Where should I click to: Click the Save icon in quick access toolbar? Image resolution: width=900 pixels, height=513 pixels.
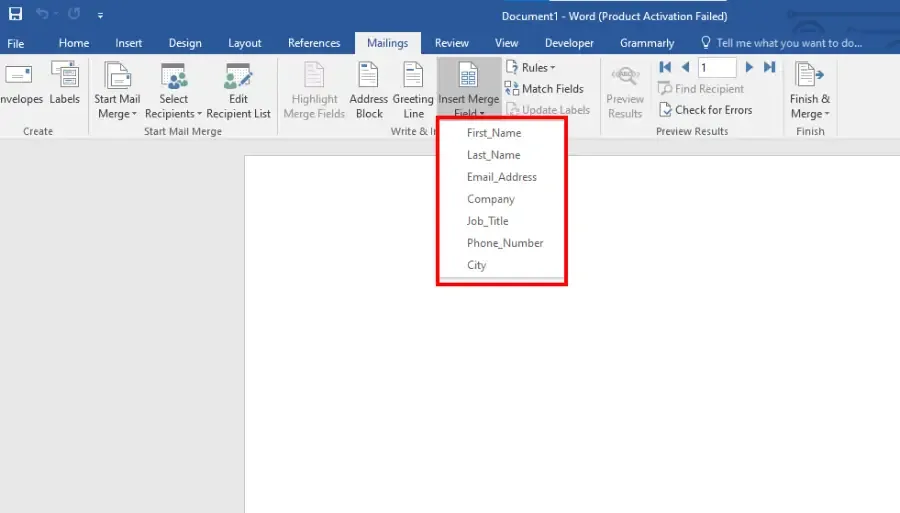pyautogui.click(x=15, y=14)
